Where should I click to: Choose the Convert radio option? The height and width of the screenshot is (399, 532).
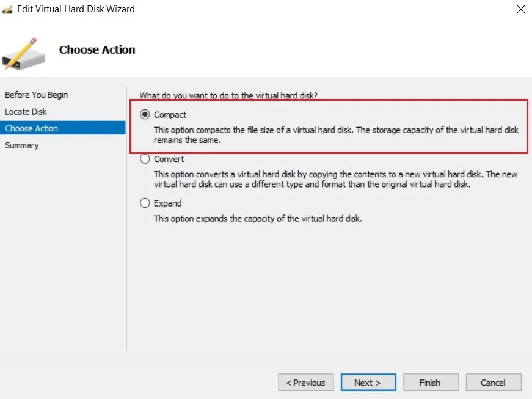pyautogui.click(x=145, y=159)
